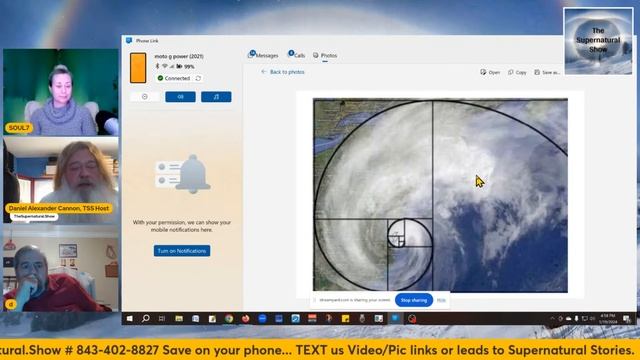Open the red circular app on the taskbar
This screenshot has height=360, width=640.
click(x=412, y=319)
